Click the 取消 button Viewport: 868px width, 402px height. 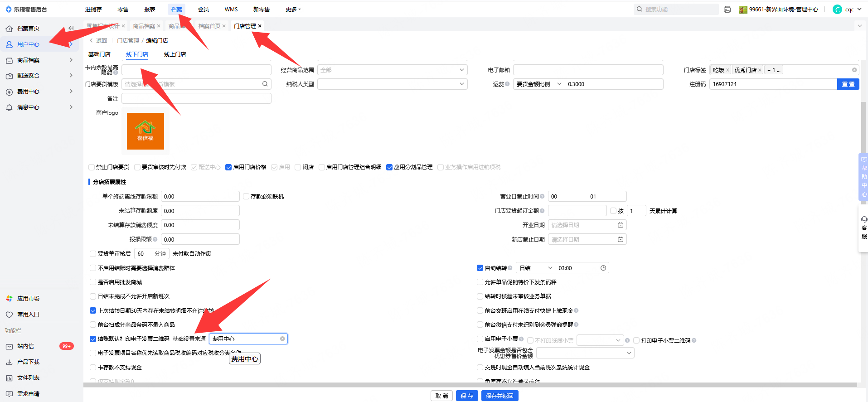[441, 396]
